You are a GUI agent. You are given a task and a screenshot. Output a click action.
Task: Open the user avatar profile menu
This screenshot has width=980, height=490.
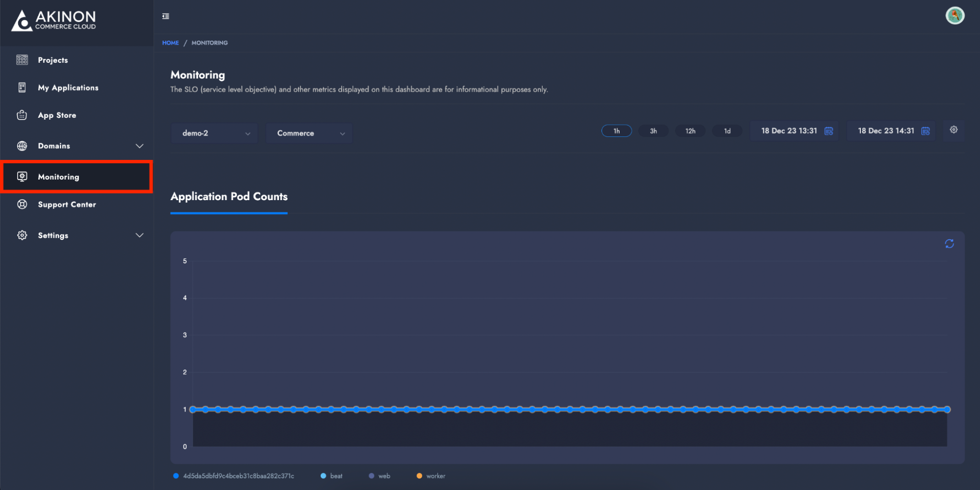tap(954, 16)
